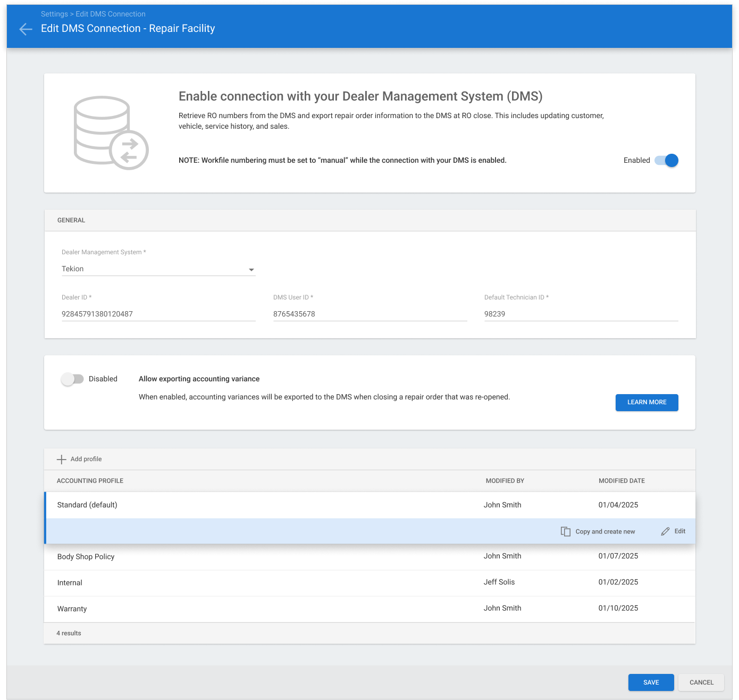This screenshot has height=700, width=739.
Task: Click date 01/07/2025 for Body Shop Policy
Action: [618, 556]
